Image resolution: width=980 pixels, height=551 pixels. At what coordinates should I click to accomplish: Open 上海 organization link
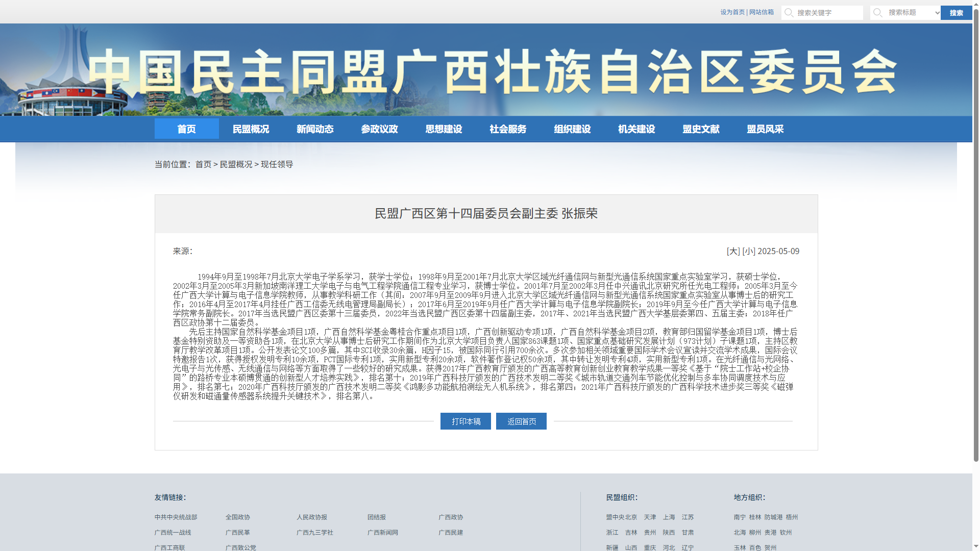[669, 517]
